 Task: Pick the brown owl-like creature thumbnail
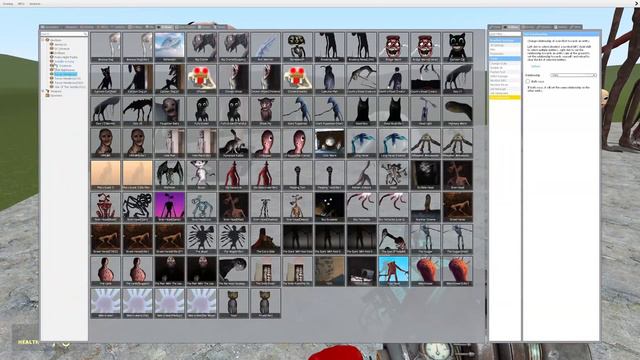click(265, 111)
